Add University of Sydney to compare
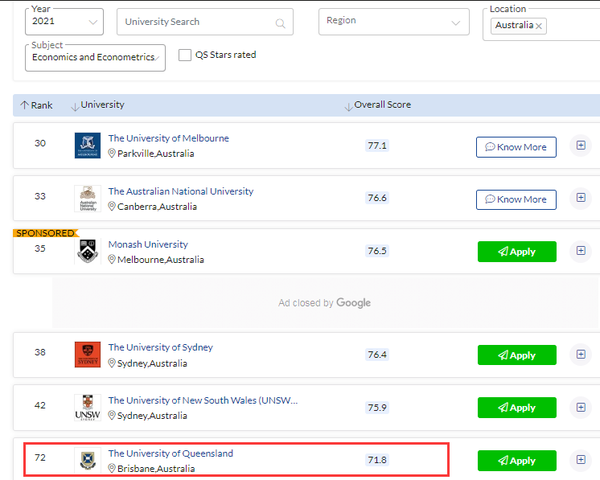Viewport: 600px width, 480px height. 581,354
